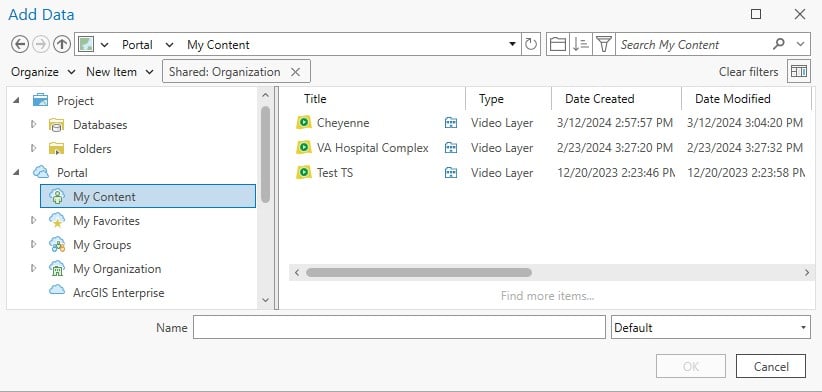Image resolution: width=822 pixels, height=392 pixels.
Task: Click the My Groups cloud icon
Action: click(57, 244)
